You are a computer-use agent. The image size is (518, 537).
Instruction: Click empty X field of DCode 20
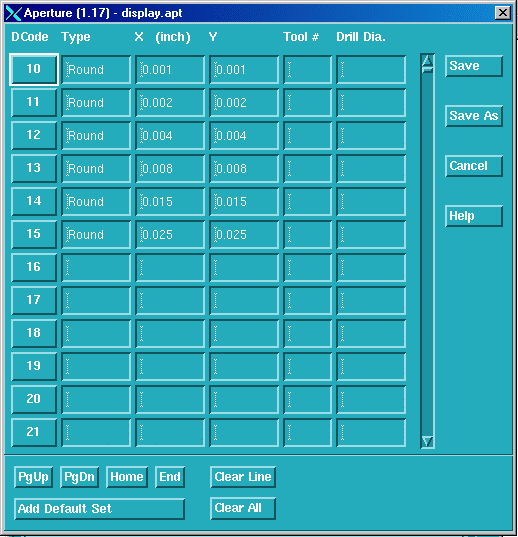tap(170, 399)
